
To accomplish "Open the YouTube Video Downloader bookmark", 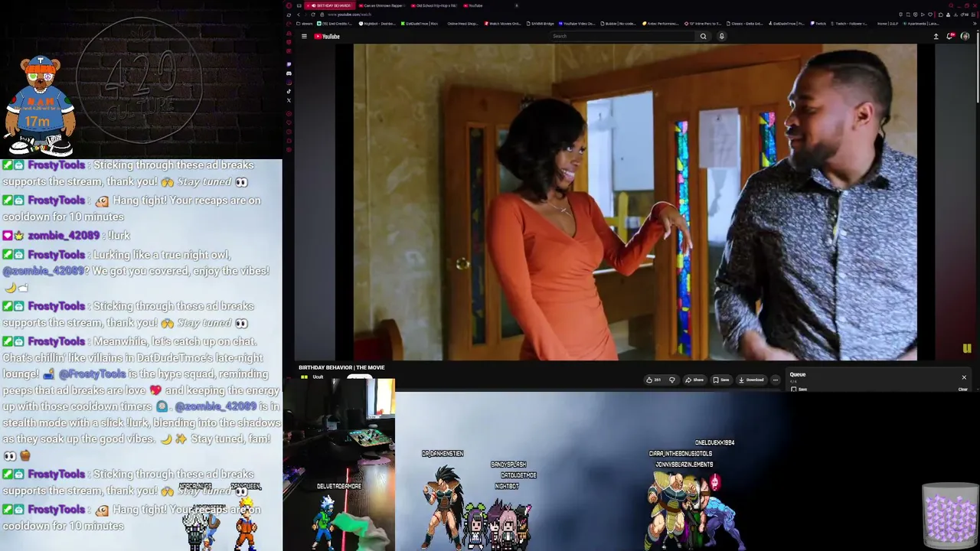I will point(577,24).
